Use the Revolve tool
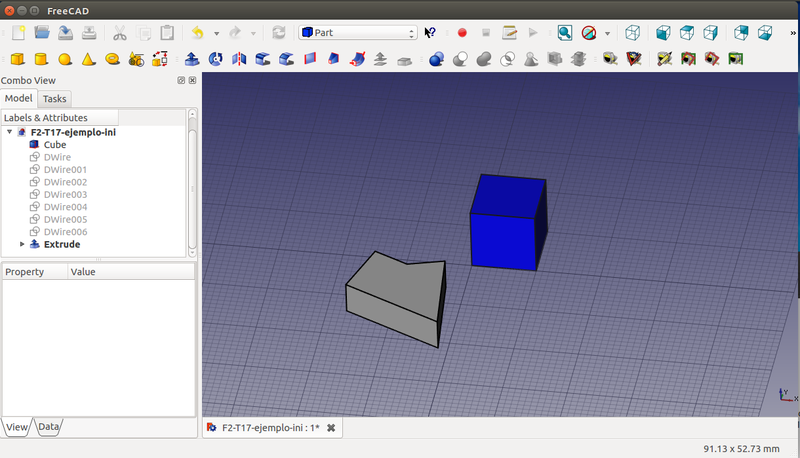 pos(215,59)
